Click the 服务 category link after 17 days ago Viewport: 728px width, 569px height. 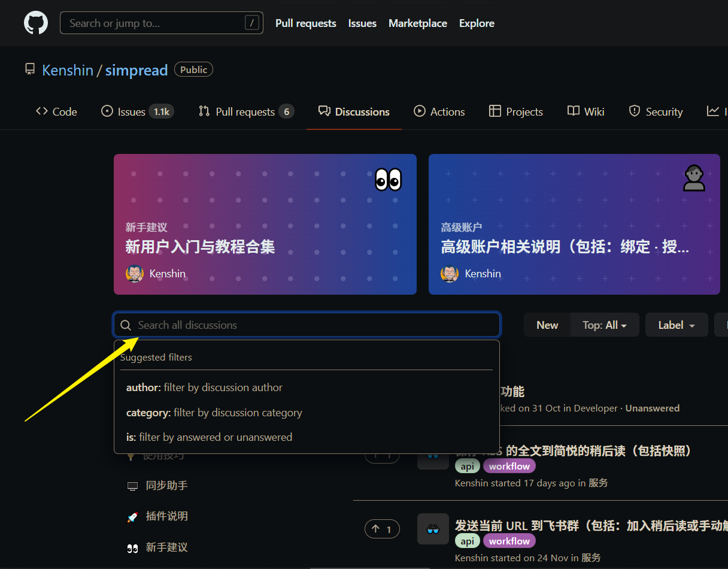point(599,483)
